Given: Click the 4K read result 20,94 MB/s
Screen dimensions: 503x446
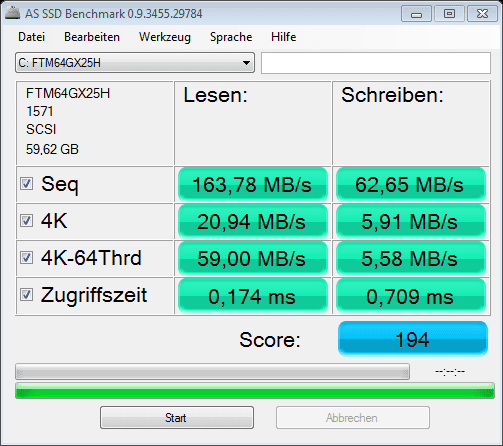Looking at the screenshot, I should (x=252, y=221).
